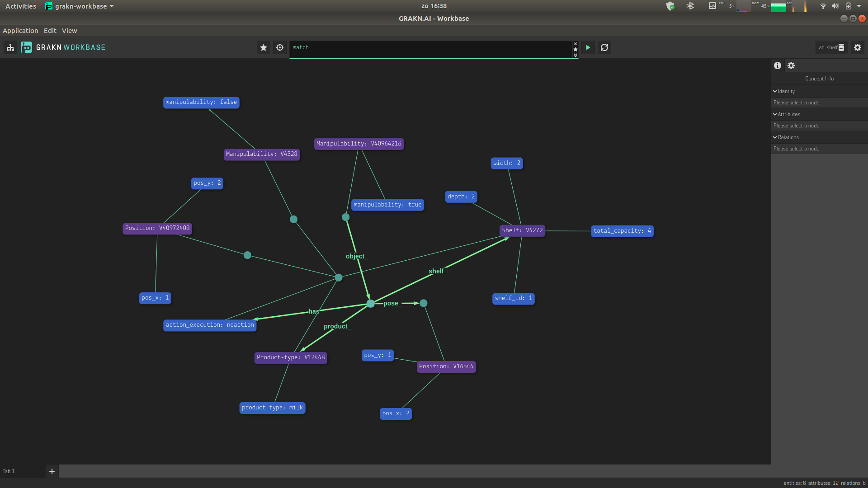Open the Application menu
Viewport: 868px width, 488px height.
(x=20, y=31)
